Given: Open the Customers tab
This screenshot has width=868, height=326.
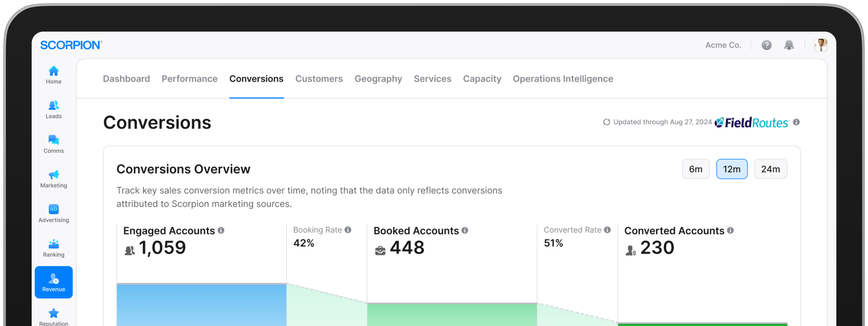Looking at the screenshot, I should pos(319,79).
